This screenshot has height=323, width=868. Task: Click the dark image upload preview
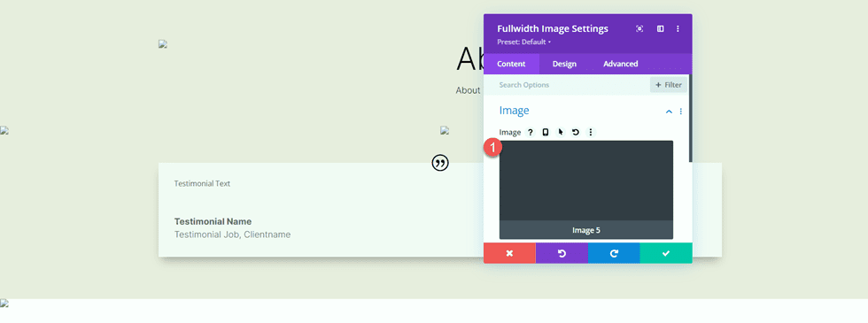586,181
